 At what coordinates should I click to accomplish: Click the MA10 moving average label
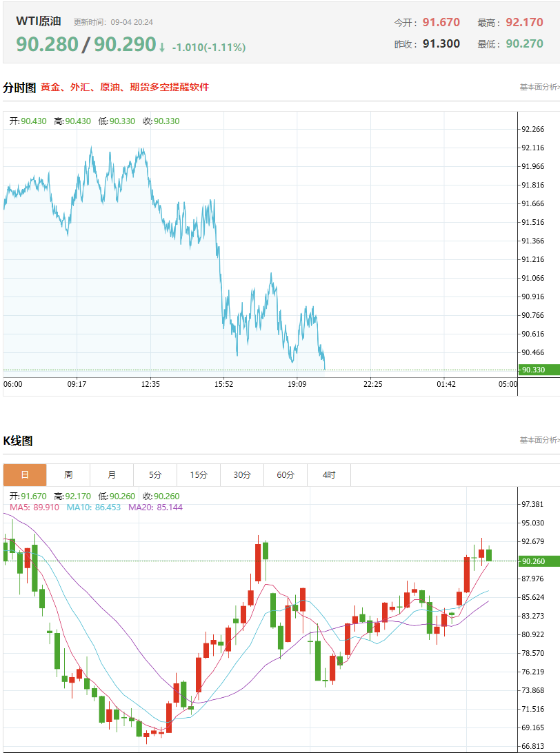tap(94, 507)
